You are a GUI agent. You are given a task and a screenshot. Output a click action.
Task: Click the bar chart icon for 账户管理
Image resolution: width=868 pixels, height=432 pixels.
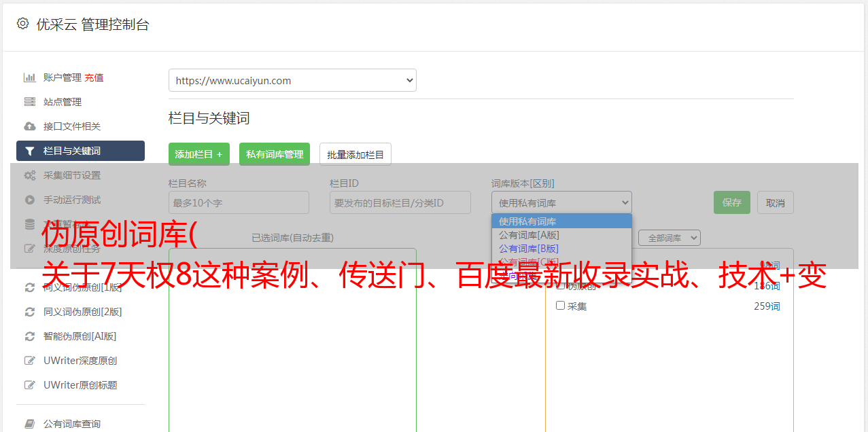click(30, 77)
